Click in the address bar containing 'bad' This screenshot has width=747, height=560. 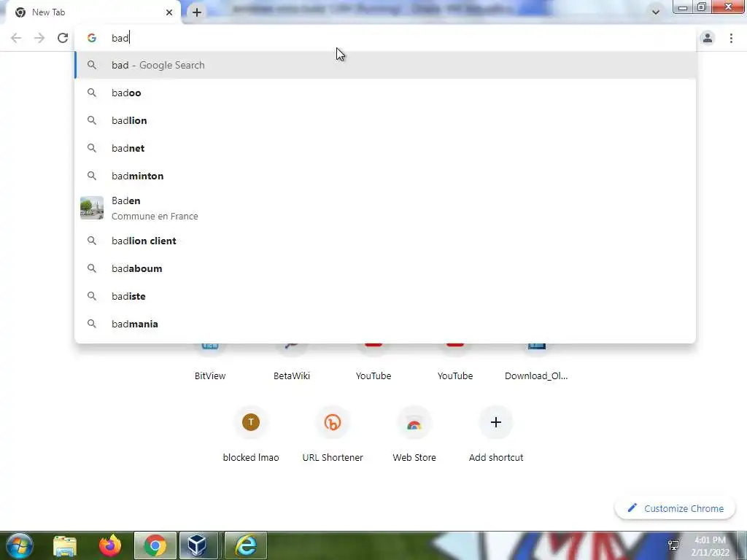(x=385, y=38)
